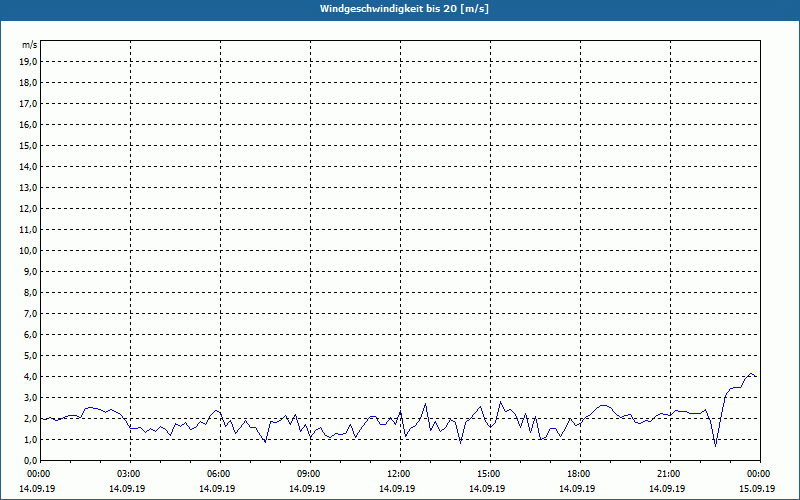
Task: Select the '3,0' y-axis value
Action: click(x=31, y=397)
